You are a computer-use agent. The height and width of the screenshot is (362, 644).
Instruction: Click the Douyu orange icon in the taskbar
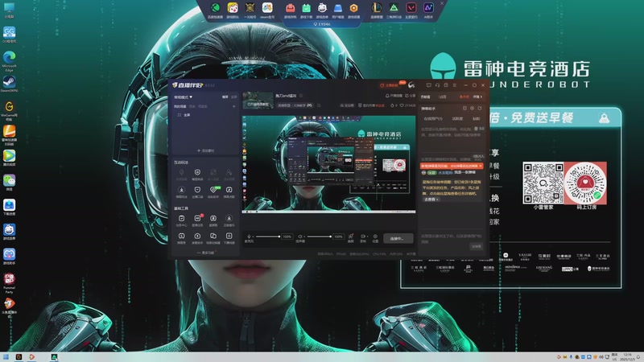tap(31, 357)
